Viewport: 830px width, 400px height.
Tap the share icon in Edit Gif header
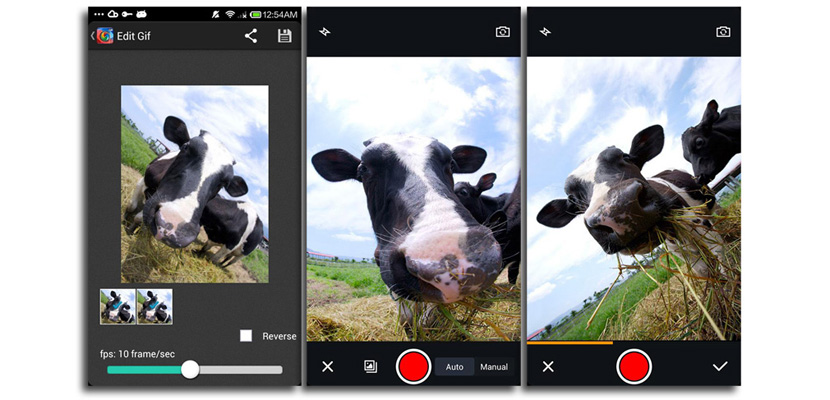click(251, 36)
